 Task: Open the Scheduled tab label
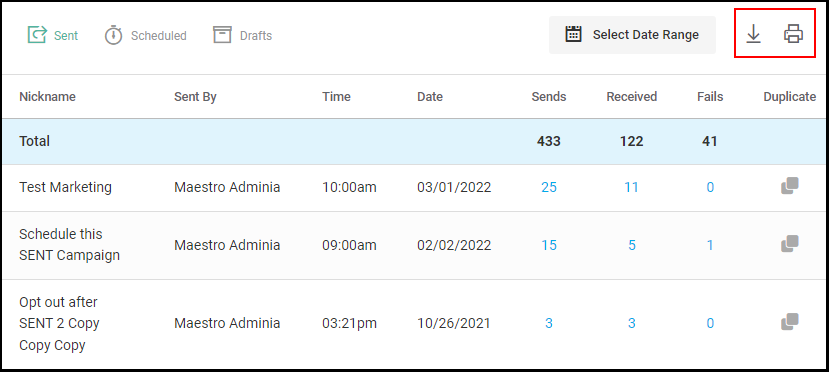(x=159, y=35)
